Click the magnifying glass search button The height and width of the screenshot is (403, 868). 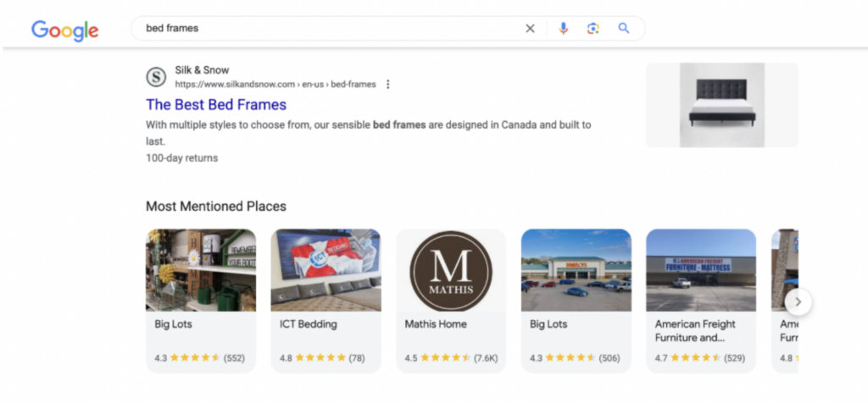624,29
